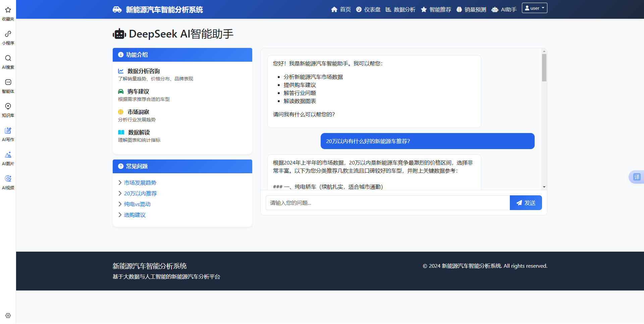Screen dimensions: 644x324
Task: Click the 市场洞察 feature title
Action: tap(138, 112)
